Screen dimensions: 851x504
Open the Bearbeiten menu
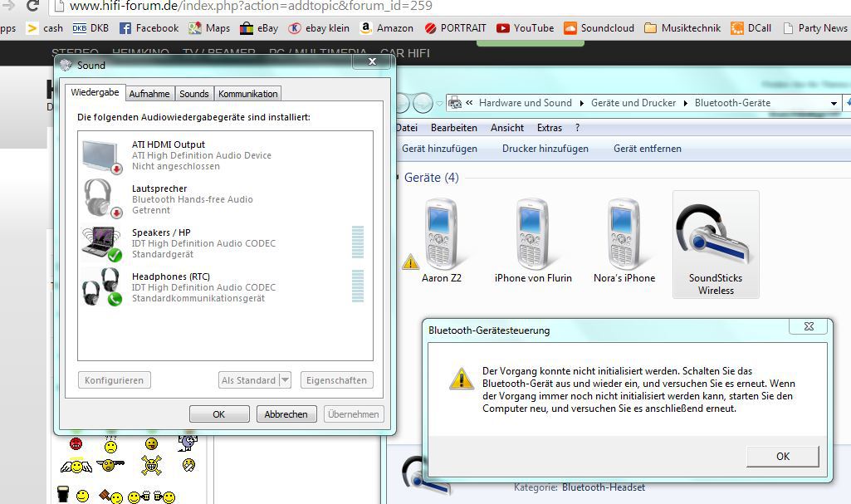453,128
